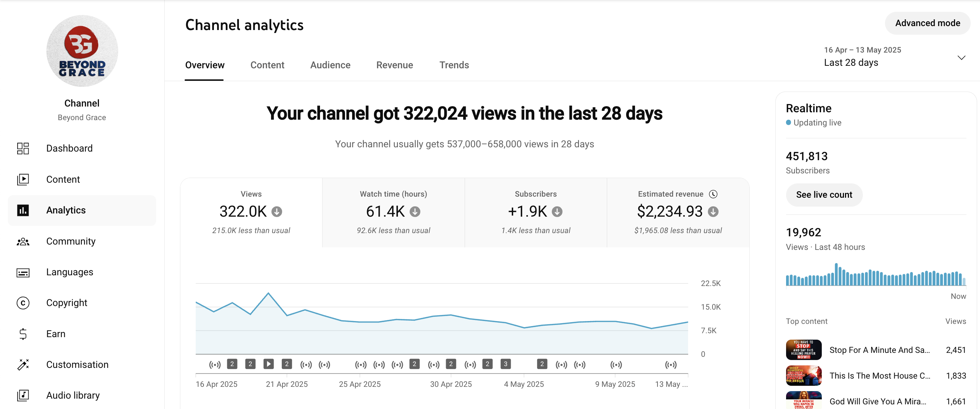The width and height of the screenshot is (980, 409).
Task: Click the Customisation magic wand icon
Action: (23, 364)
